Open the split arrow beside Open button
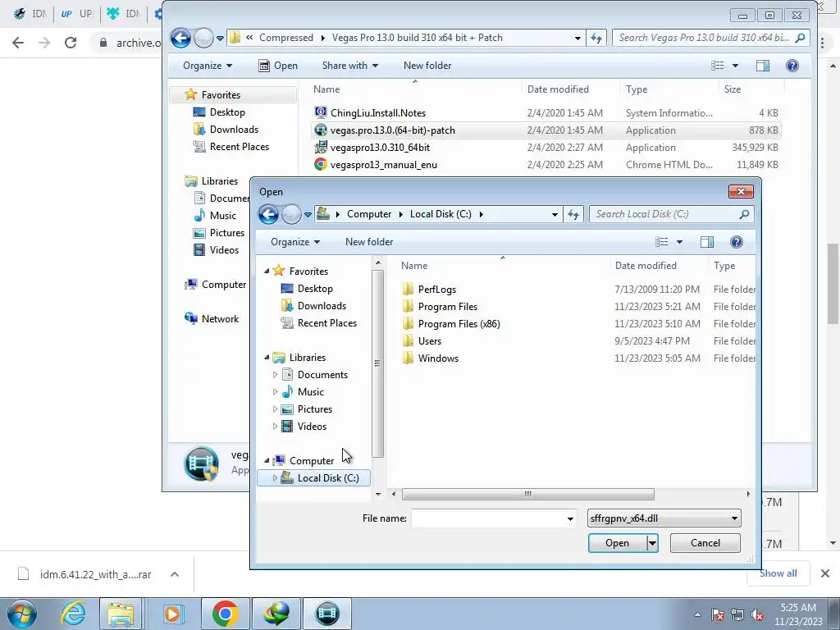Viewport: 840px width, 630px height. click(652, 543)
